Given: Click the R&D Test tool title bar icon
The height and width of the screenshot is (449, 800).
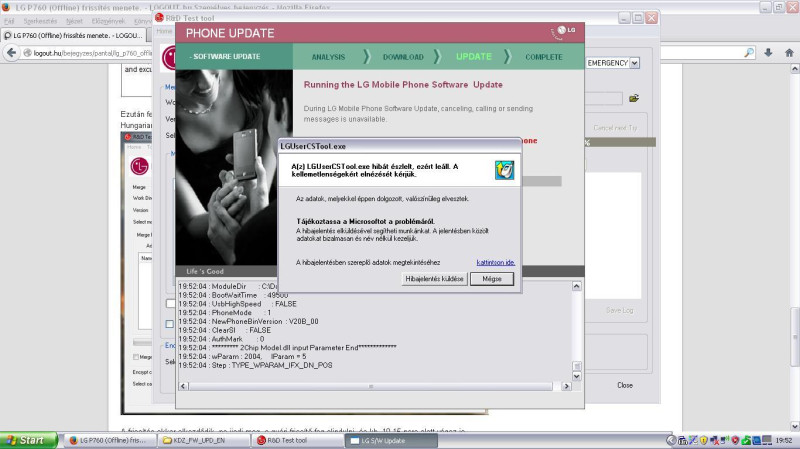Looking at the screenshot, I should (x=159, y=18).
